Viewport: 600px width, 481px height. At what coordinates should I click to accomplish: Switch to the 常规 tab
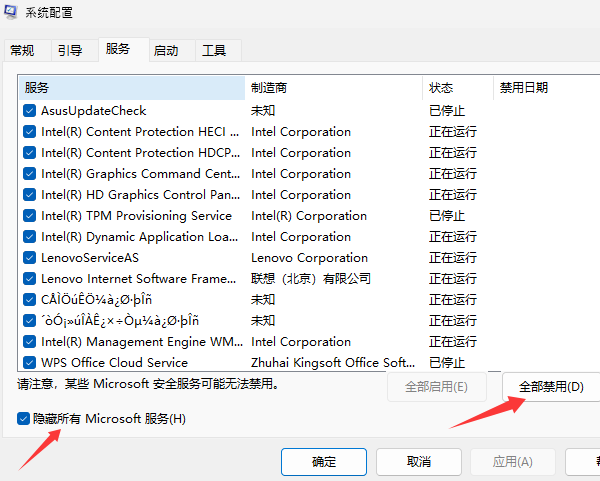(22, 50)
